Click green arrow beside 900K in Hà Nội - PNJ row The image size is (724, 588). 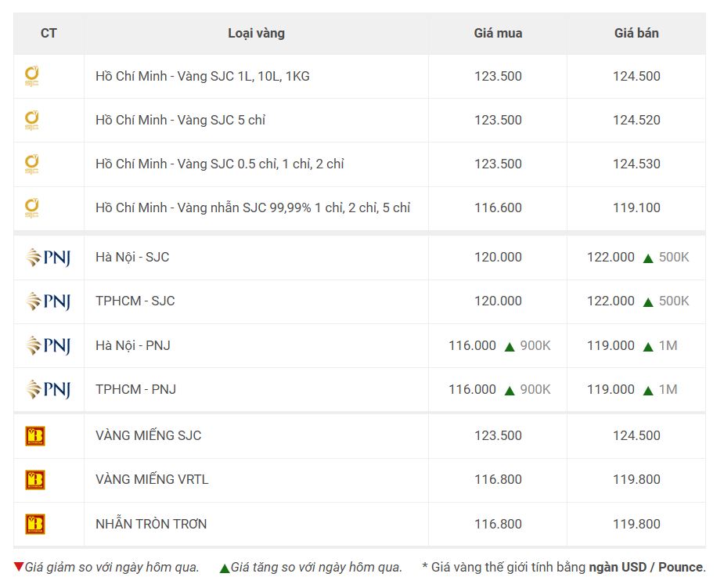pyautogui.click(x=510, y=347)
